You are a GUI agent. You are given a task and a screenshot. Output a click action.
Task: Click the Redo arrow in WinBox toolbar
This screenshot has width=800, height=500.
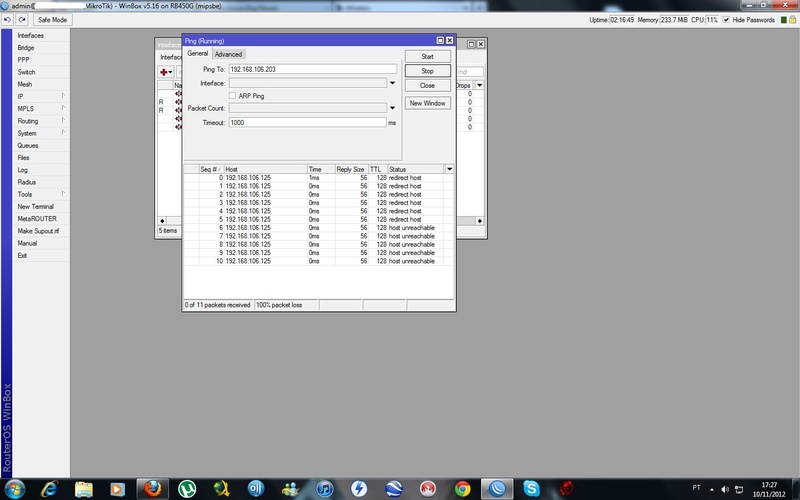(21, 20)
